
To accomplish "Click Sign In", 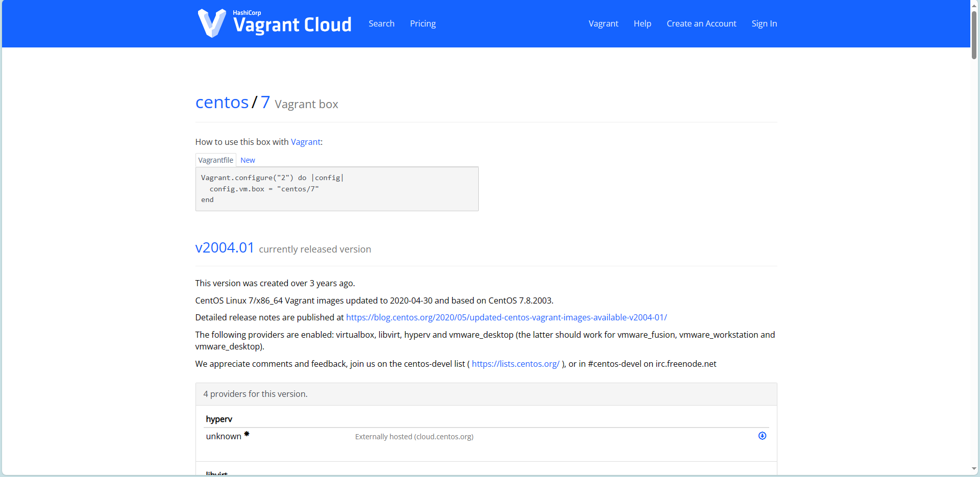I will pos(764,23).
